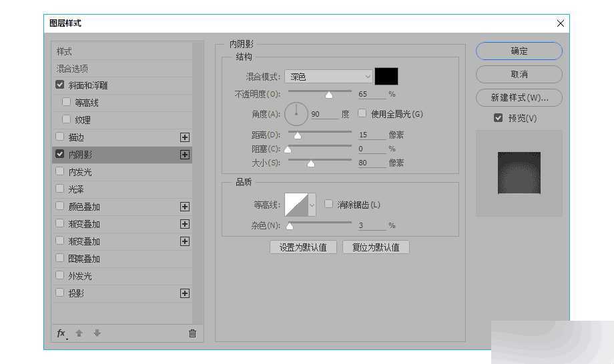Screen dimensions: 614x364
Task: Select 混合选项 in the styles list
Action: [72, 69]
